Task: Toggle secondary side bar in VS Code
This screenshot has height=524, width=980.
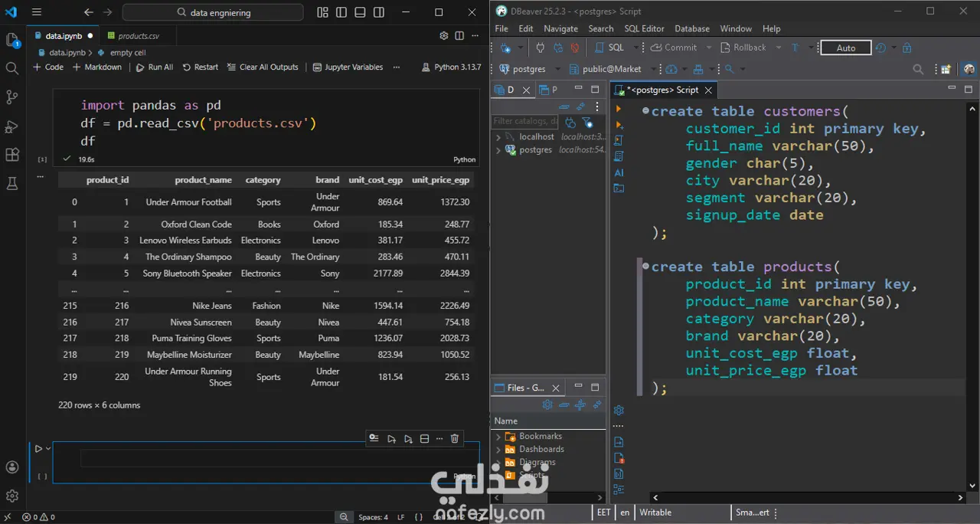Action: pos(380,12)
